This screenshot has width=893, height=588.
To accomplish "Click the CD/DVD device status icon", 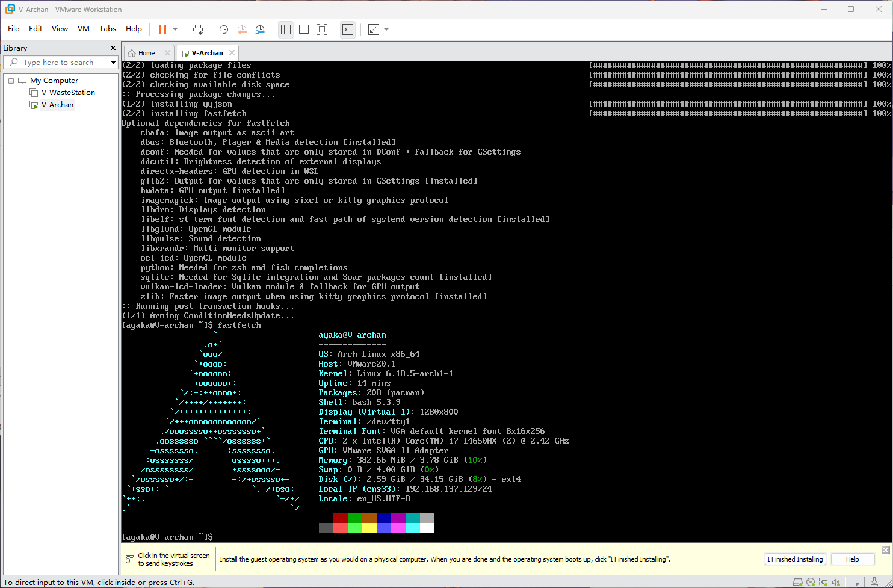I will [811, 582].
